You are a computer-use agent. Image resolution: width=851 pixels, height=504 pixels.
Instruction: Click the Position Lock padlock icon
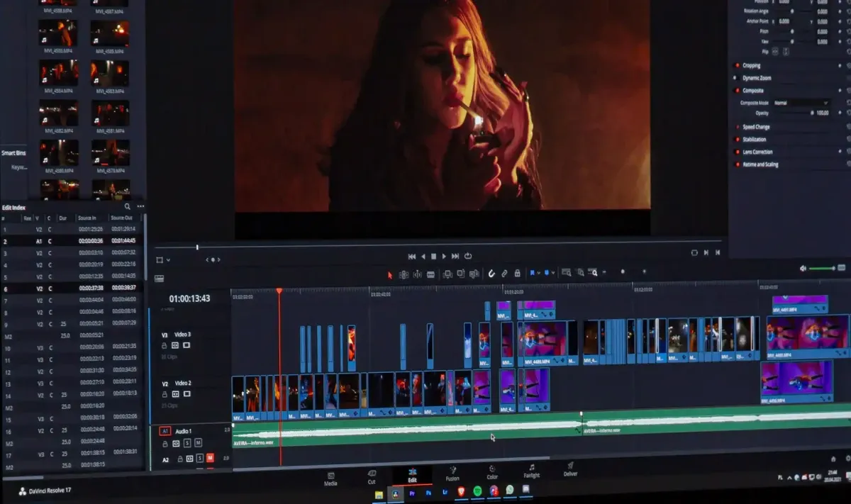tap(518, 274)
